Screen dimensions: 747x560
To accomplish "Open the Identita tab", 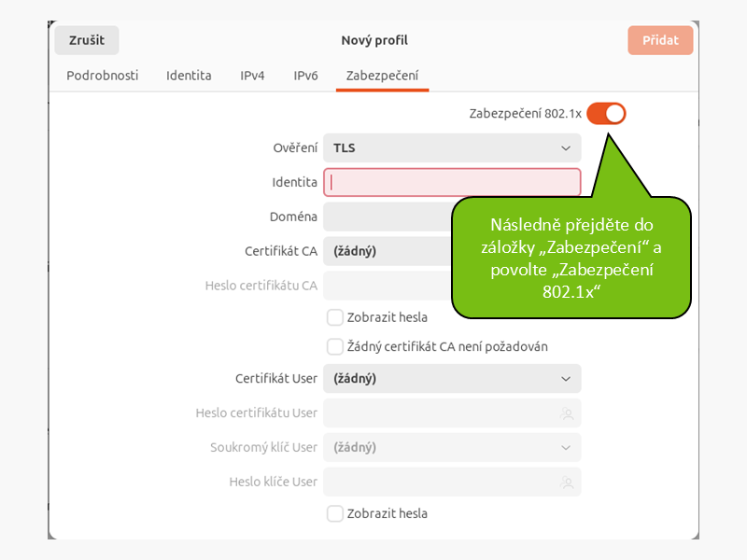I will click(x=189, y=76).
